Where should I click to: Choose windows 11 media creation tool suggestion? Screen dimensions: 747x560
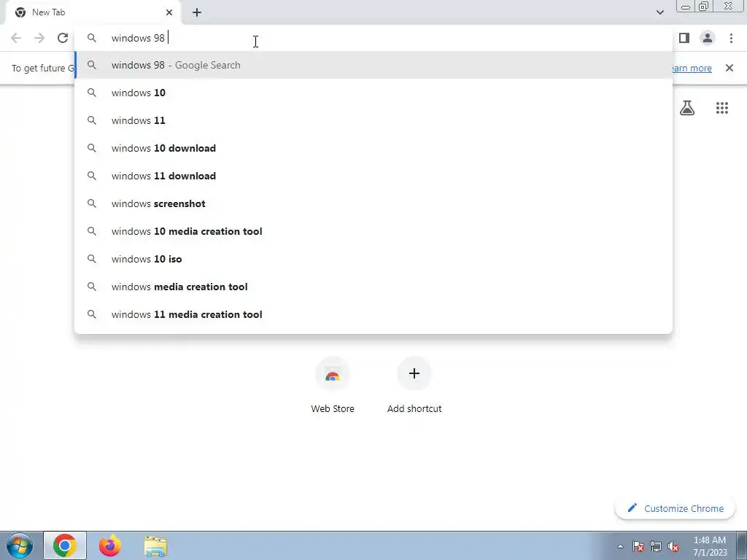373,314
